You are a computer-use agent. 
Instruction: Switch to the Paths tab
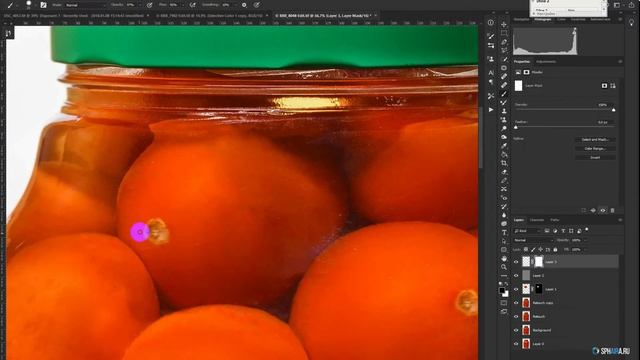pyautogui.click(x=555, y=220)
